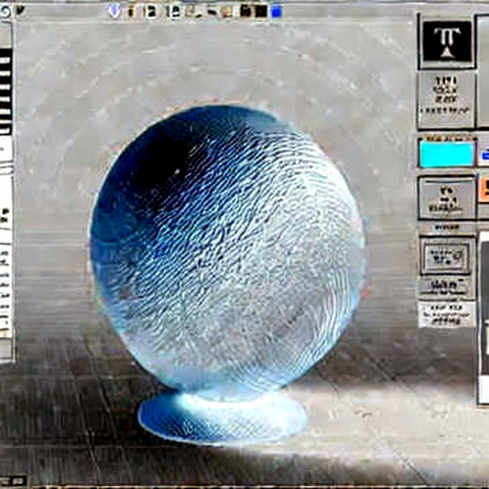Click the black square toolbar icon beside blue one
This screenshot has height=489, width=489.
click(x=262, y=12)
